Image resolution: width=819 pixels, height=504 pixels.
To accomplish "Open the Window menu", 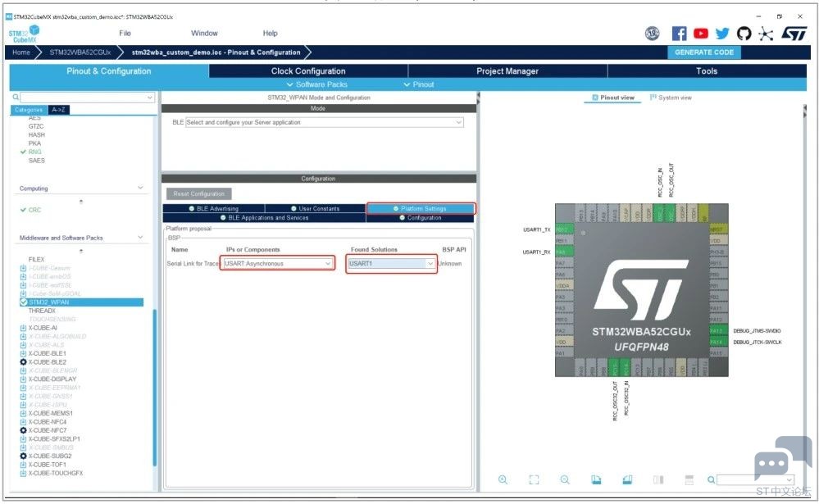I will click(204, 33).
